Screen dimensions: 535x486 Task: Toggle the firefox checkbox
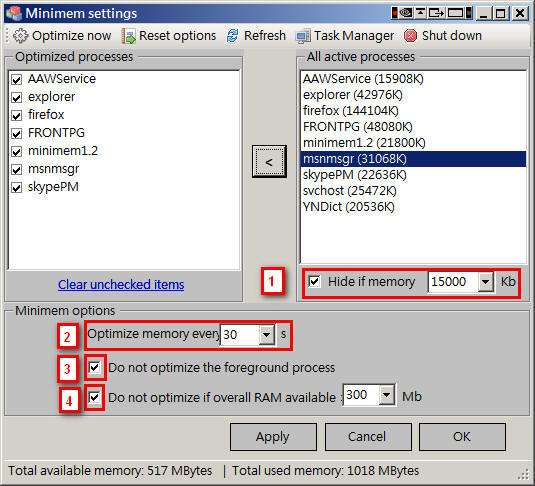point(16,115)
